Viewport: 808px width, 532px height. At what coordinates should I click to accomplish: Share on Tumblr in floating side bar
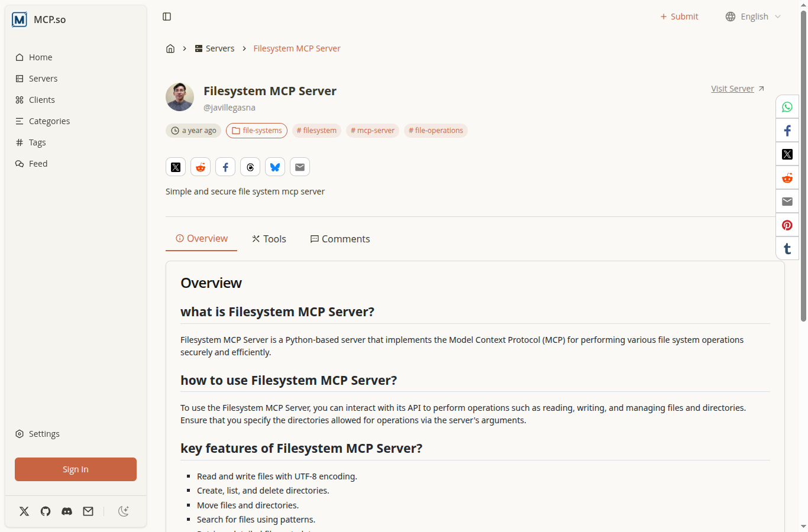pyautogui.click(x=787, y=249)
